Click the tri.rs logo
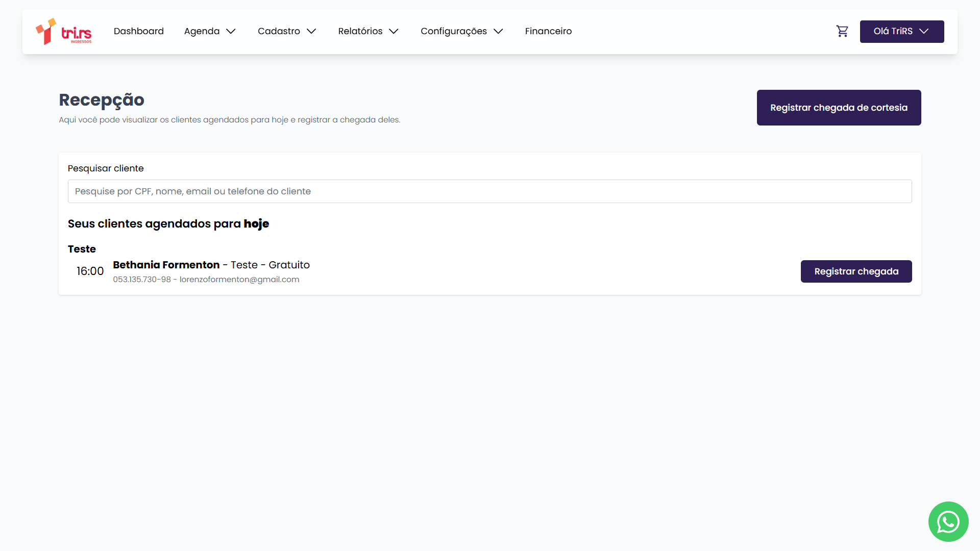980x551 pixels. (64, 32)
